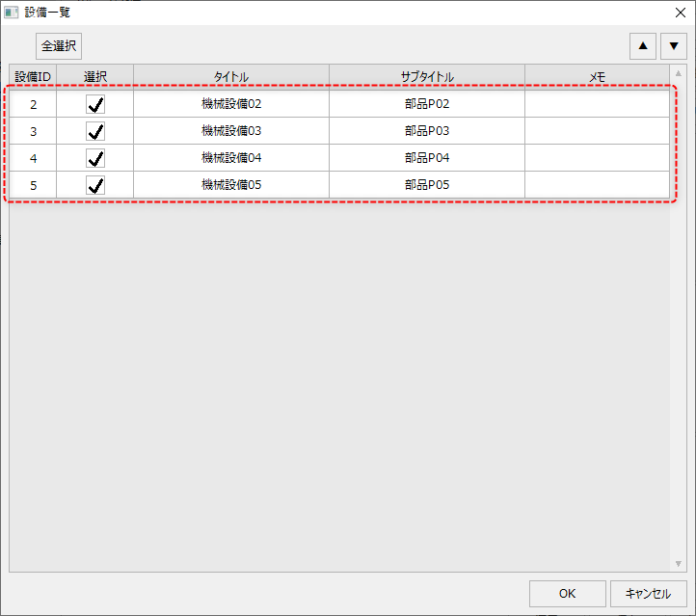Click the キャンセル button
This screenshot has width=696, height=616.
pos(648,594)
